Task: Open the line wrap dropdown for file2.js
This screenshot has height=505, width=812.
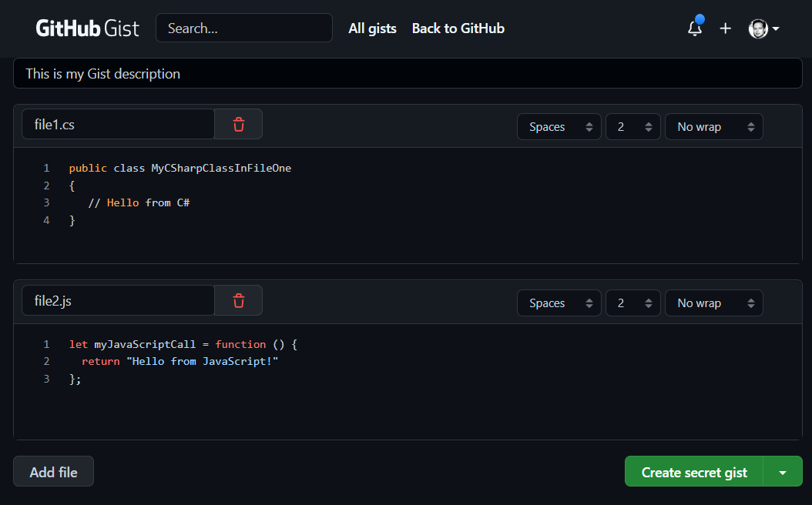Action: 713,303
